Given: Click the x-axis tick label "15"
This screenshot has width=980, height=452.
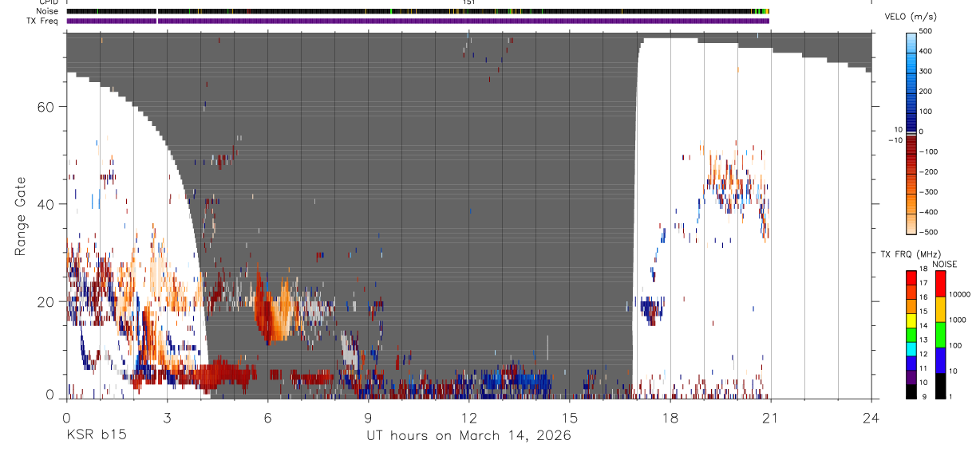Looking at the screenshot, I should pos(569,417).
